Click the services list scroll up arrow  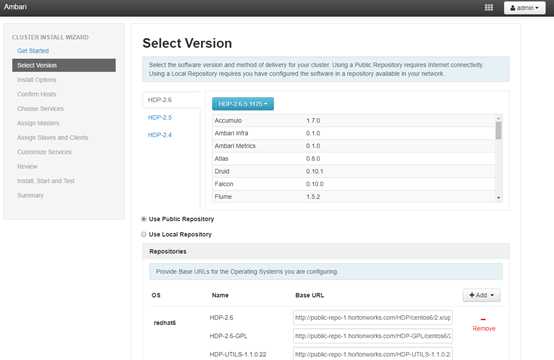coord(499,118)
